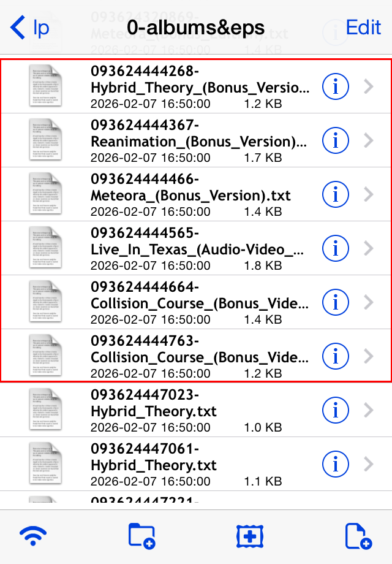Click document icon of 093624447061 Hybrid_Theory.txt

coord(45,463)
